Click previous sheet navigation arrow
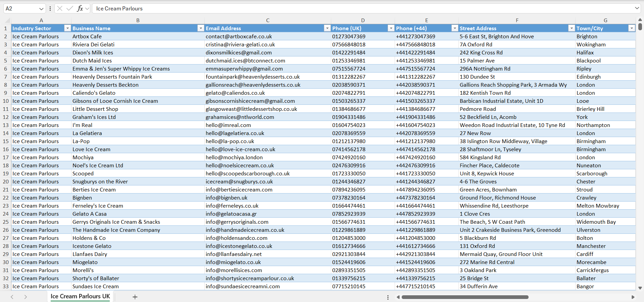The height and width of the screenshot is (302, 644). [12, 297]
